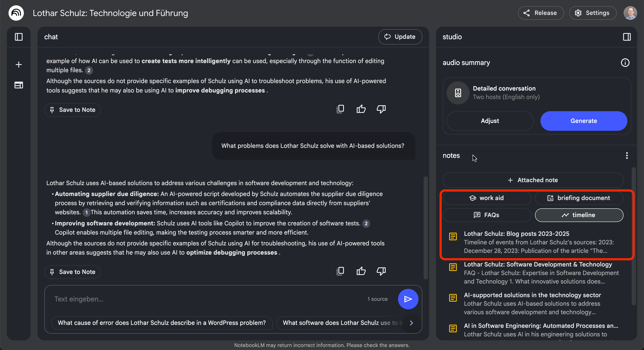Collapse the left sources sidebar panel icon

(19, 37)
